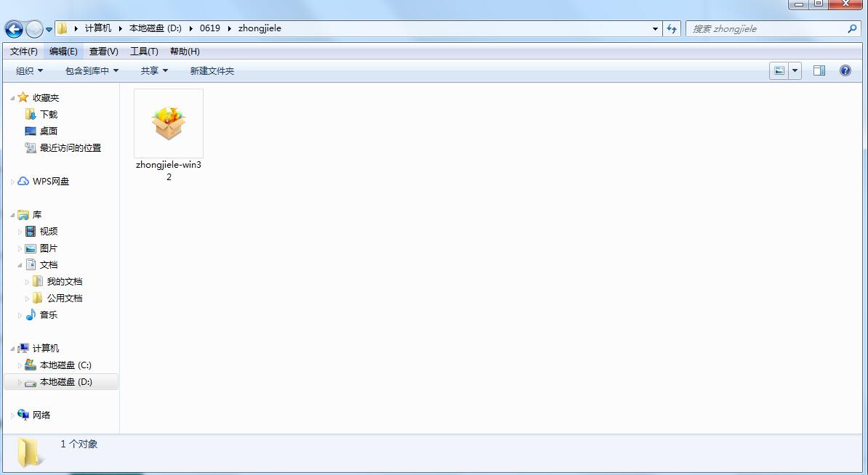
Task: Click the 本地磁盘 (C:) drive icon
Action: (31, 365)
